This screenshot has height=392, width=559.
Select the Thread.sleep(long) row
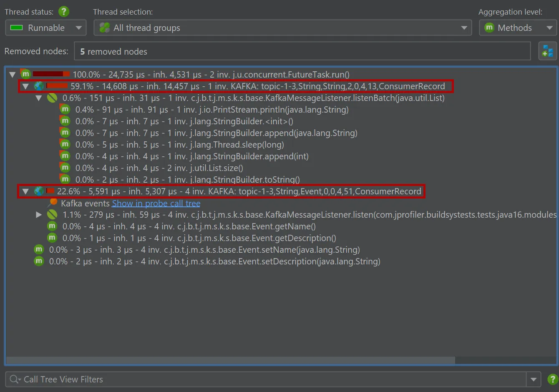coord(180,145)
